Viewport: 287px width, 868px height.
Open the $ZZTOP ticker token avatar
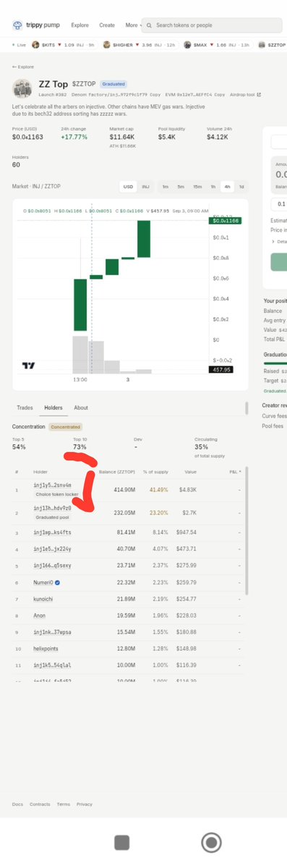coord(262,44)
